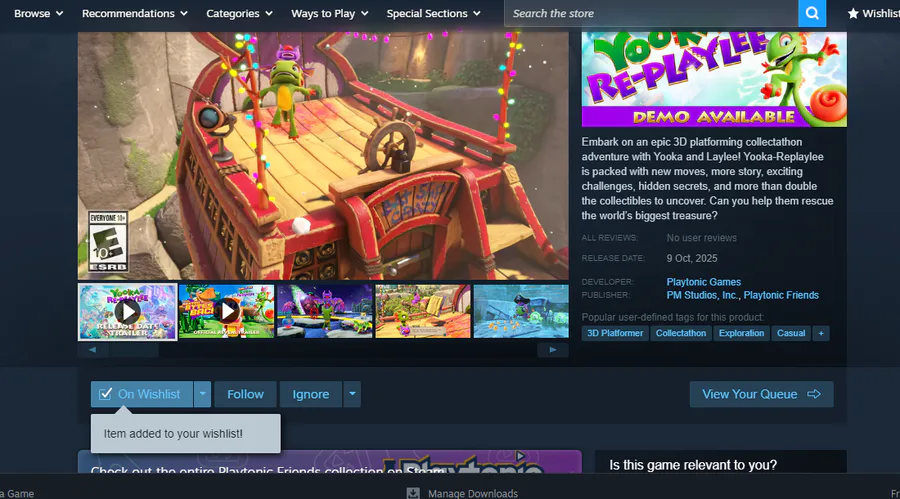The width and height of the screenshot is (900, 499).
Task: Open the Ways to Play menu
Action: 329,13
